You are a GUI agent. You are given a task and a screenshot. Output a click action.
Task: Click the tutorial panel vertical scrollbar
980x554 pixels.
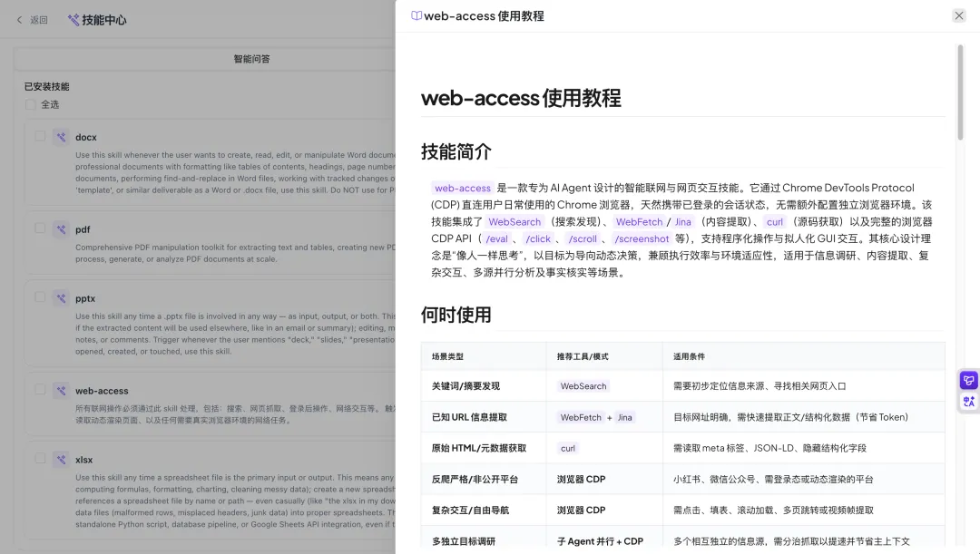(x=960, y=92)
